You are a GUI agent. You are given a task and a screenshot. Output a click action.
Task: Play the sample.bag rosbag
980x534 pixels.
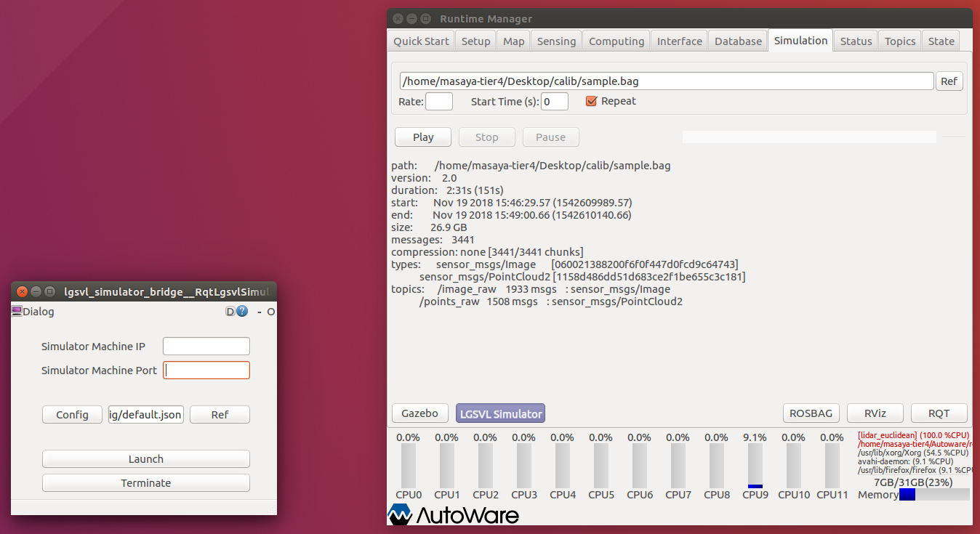click(x=422, y=137)
